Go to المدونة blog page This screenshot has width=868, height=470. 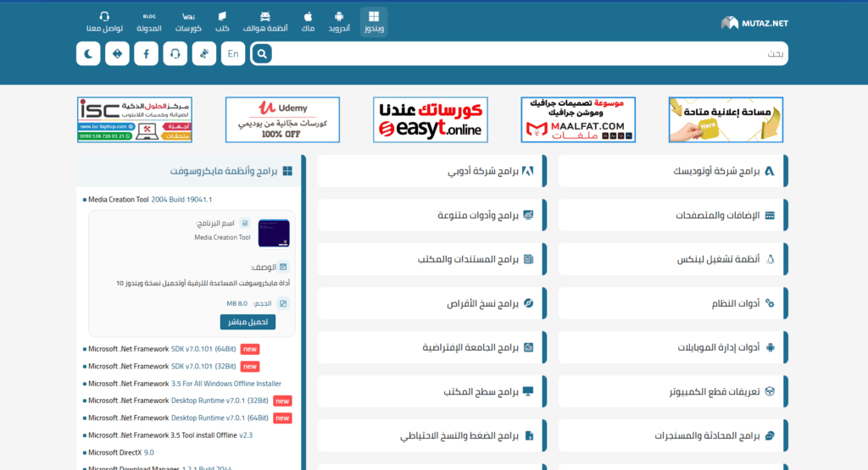pyautogui.click(x=149, y=21)
